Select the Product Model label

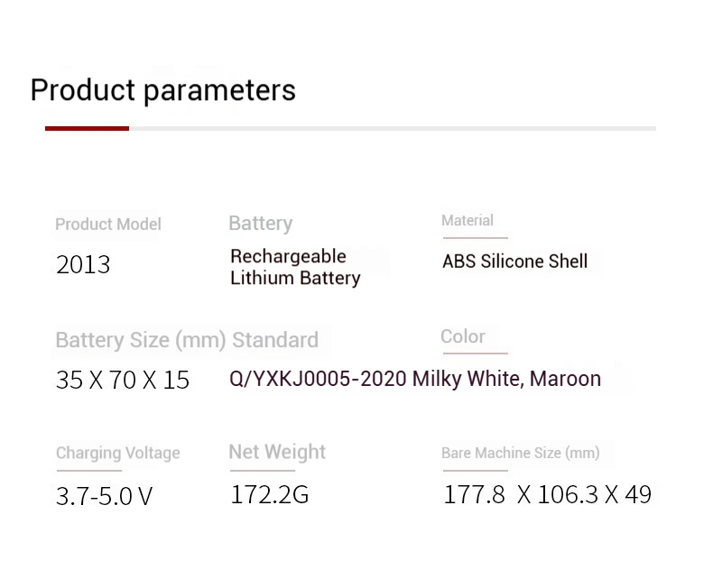click(x=108, y=225)
